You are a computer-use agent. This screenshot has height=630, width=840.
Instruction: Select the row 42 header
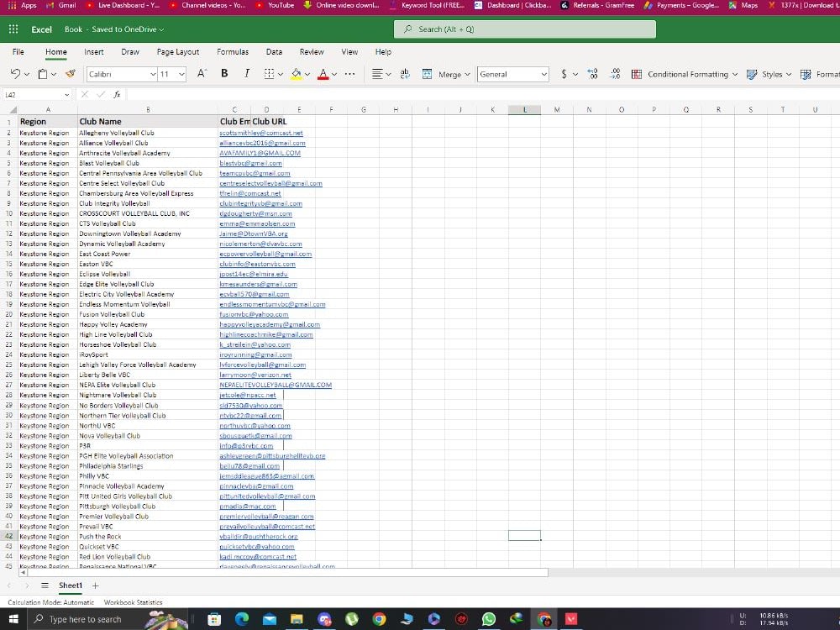pos(8,536)
